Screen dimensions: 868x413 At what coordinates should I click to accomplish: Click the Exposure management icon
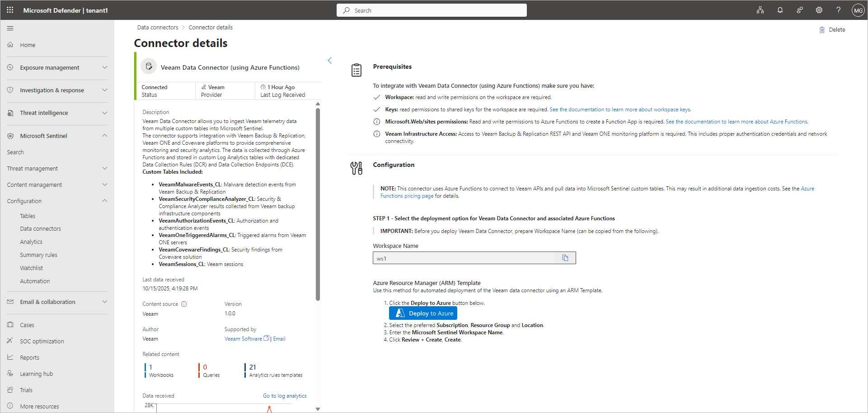tap(10, 67)
